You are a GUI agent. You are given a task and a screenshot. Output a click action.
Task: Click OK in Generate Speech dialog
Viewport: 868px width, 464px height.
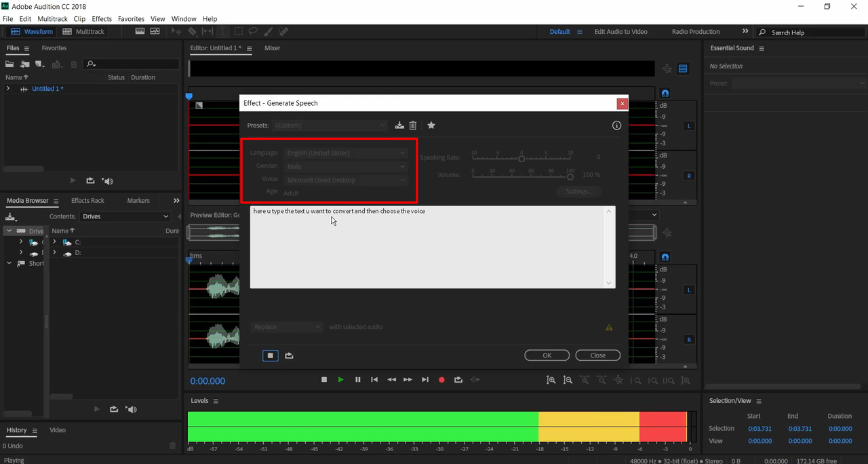click(x=547, y=355)
